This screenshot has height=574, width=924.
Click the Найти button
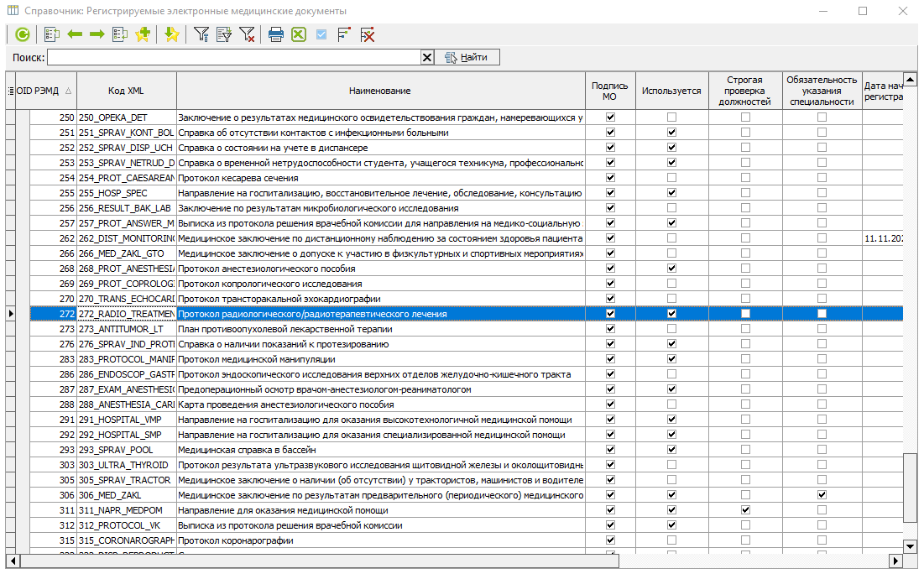click(x=467, y=57)
